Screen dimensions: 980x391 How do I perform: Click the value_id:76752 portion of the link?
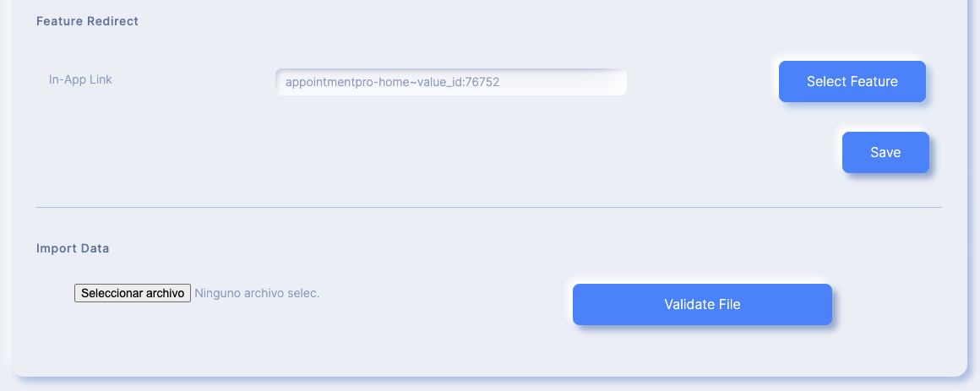click(x=458, y=82)
